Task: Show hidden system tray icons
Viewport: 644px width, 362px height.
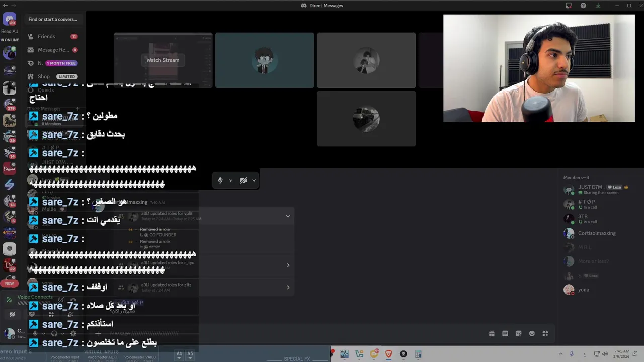Action: click(x=560, y=354)
